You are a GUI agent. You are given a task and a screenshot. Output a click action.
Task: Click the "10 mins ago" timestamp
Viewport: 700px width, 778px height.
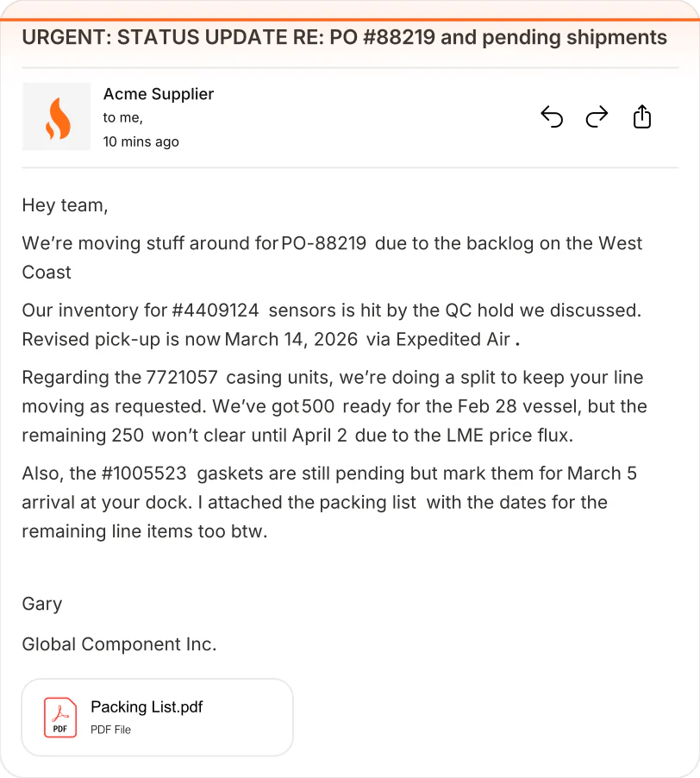tap(141, 142)
